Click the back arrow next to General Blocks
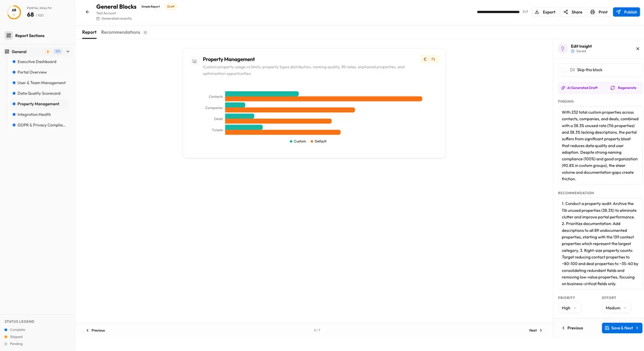 (x=87, y=11)
